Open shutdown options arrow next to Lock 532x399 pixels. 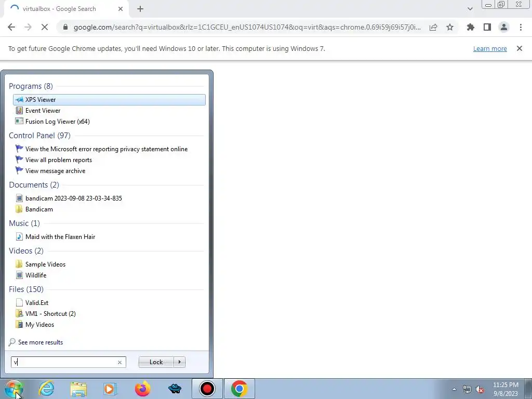coord(179,362)
